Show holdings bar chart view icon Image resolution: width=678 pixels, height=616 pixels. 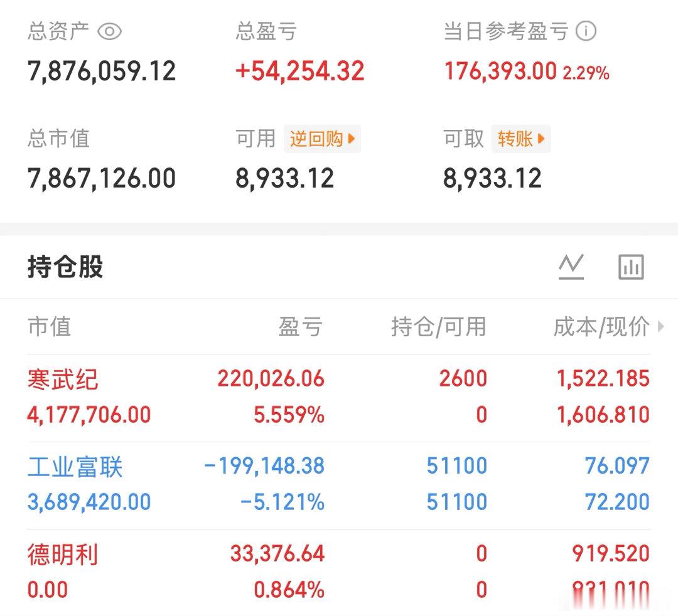[x=631, y=267]
